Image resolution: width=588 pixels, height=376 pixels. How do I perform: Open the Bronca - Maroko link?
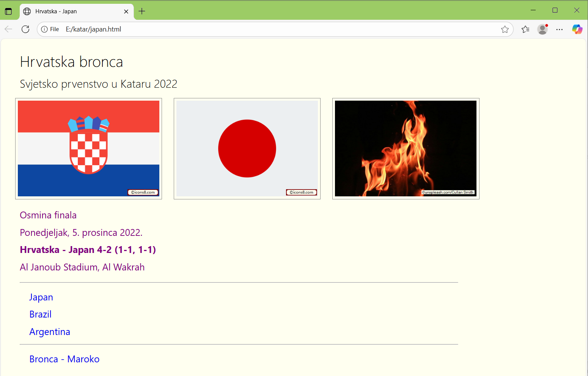pyautogui.click(x=64, y=359)
